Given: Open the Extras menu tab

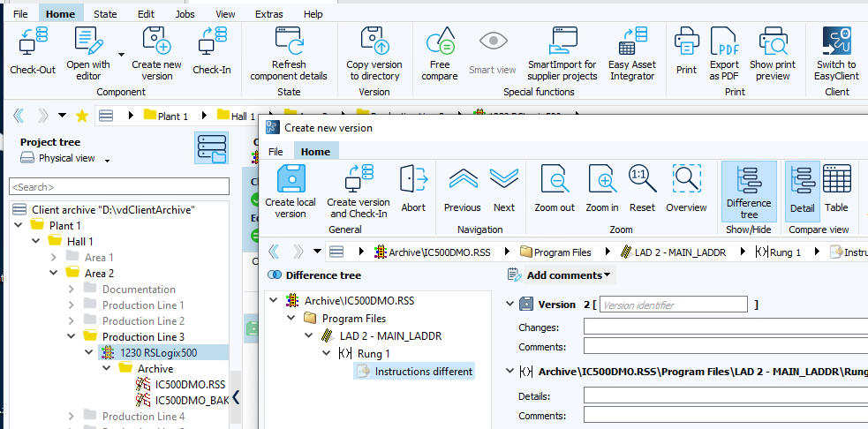Looking at the screenshot, I should click(268, 14).
